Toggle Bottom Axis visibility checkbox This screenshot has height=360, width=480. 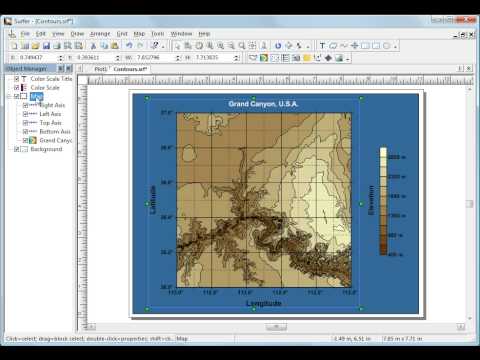coord(25,132)
